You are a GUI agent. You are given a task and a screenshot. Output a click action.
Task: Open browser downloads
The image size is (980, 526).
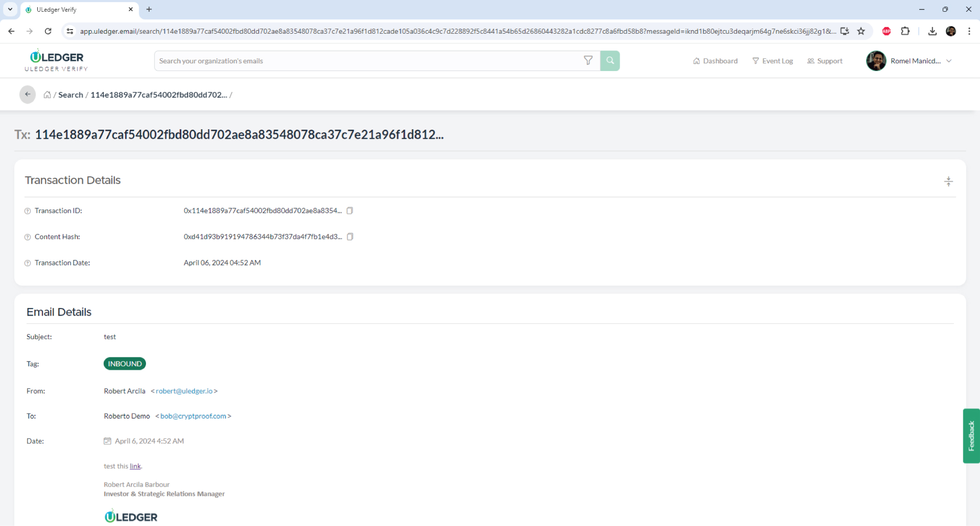(932, 31)
